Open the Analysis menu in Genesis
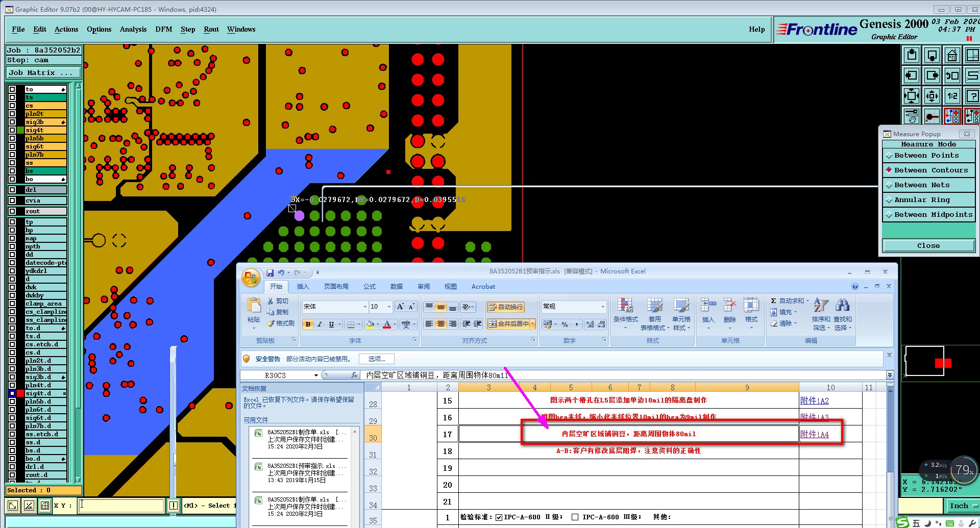This screenshot has height=528, width=980. coord(133,30)
